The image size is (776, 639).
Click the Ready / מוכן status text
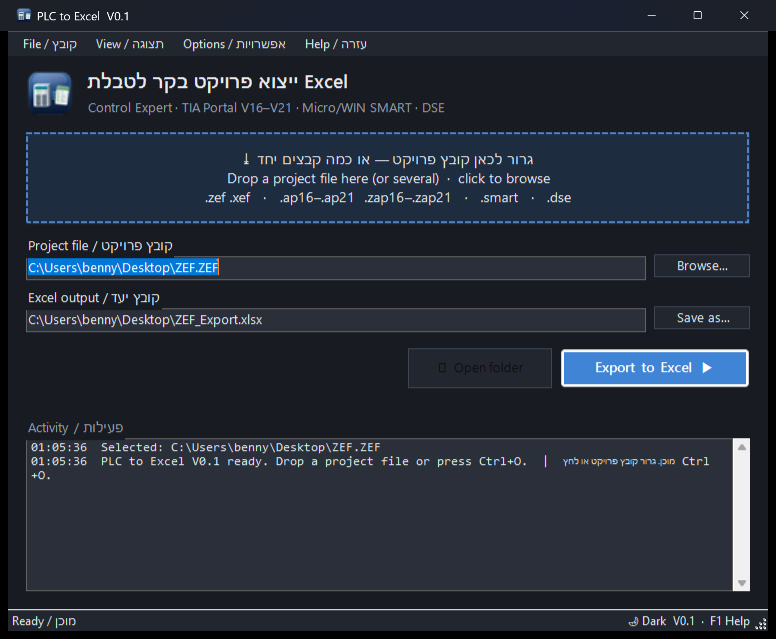[44, 621]
